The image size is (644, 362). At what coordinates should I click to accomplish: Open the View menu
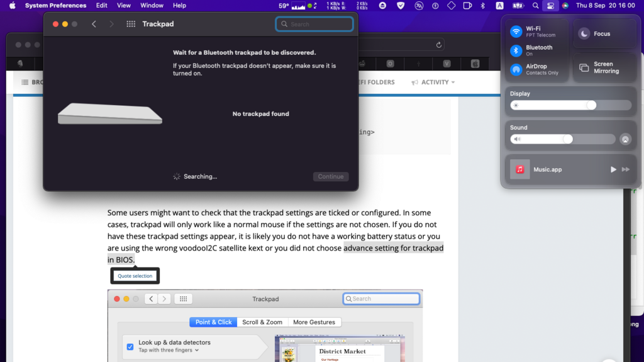[x=124, y=6]
